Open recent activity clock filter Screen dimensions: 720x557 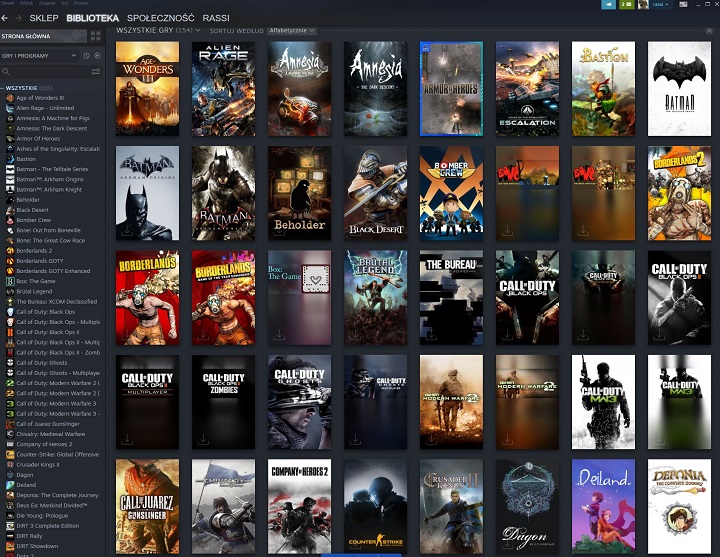coord(86,55)
